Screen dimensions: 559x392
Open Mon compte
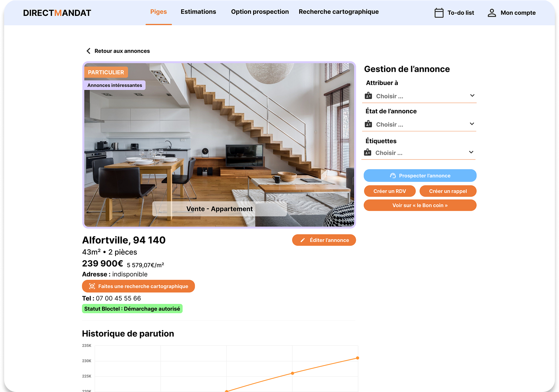(518, 13)
